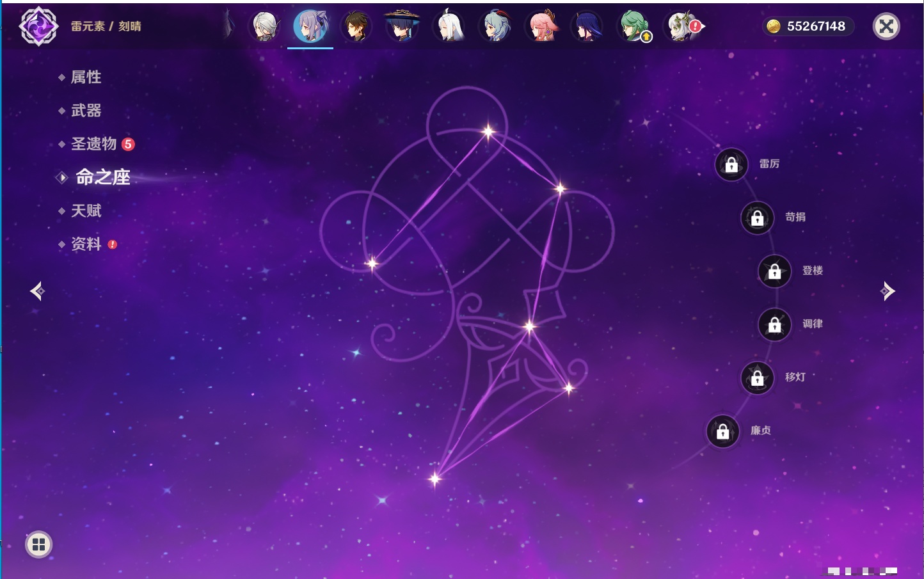The height and width of the screenshot is (579, 924).
Task: Open the locked 移灯 constellation node
Action: pyautogui.click(x=758, y=377)
